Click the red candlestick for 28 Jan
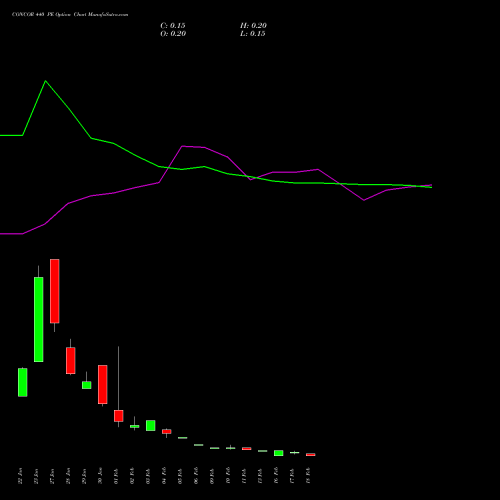 [x=71, y=361]
